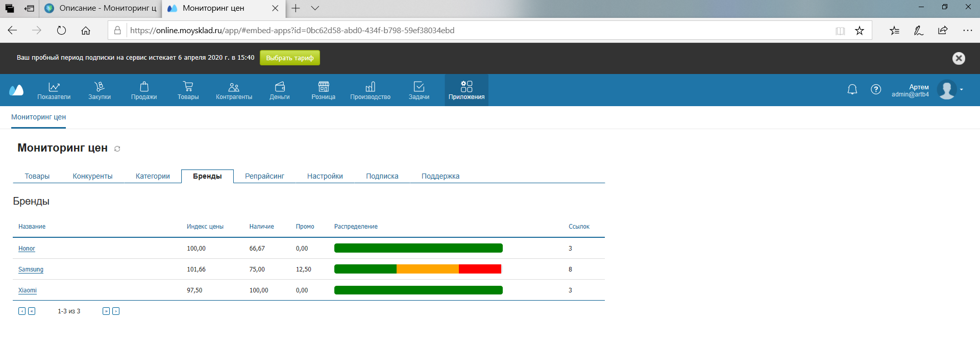Click the red segment of Samsung distribution bar
Screen dimensions: 980x346
pyautogui.click(x=480, y=269)
